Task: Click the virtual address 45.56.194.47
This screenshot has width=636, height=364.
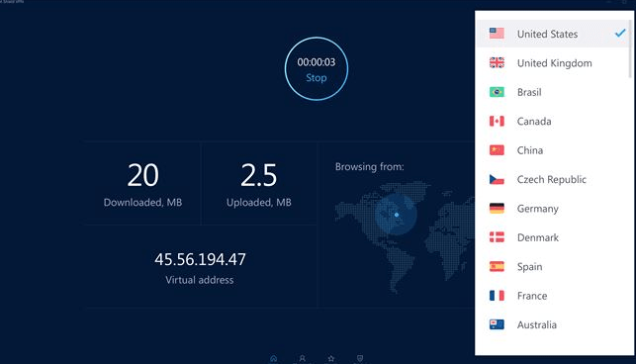Action: pos(200,259)
